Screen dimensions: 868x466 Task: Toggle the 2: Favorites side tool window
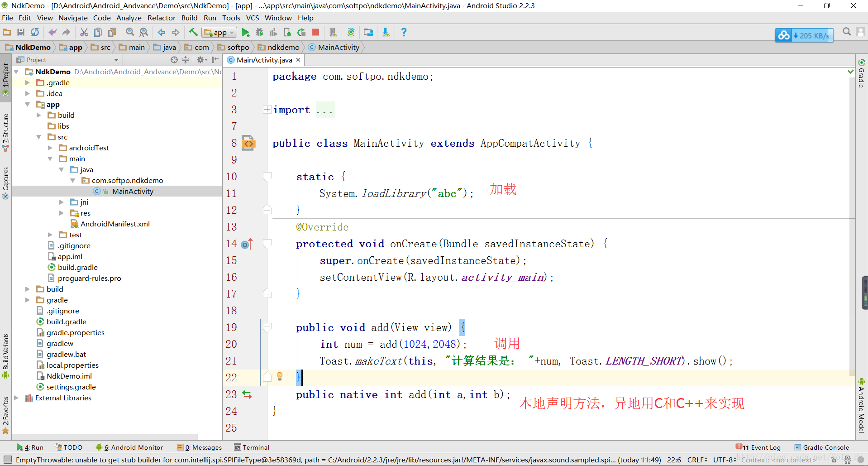click(5, 415)
